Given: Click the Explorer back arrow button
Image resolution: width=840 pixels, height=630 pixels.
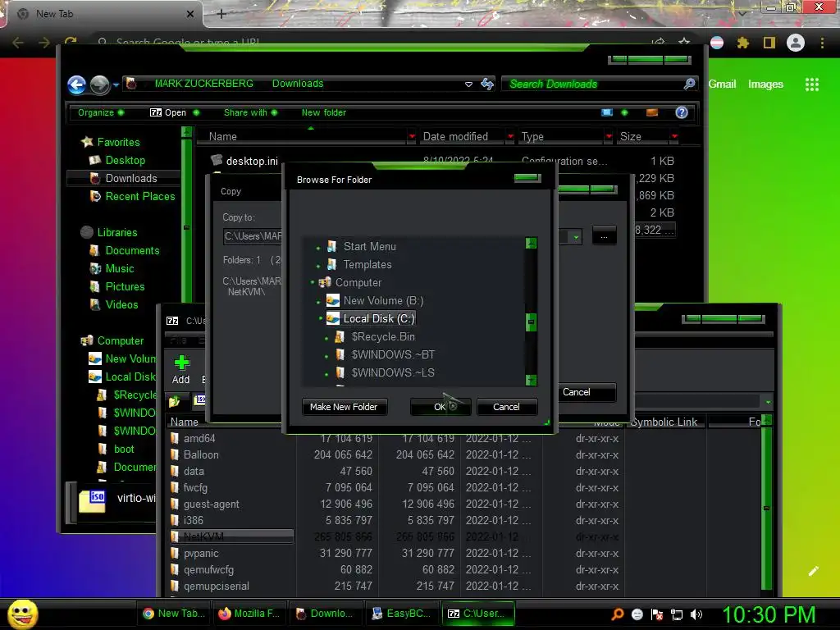Looking at the screenshot, I should point(76,84).
